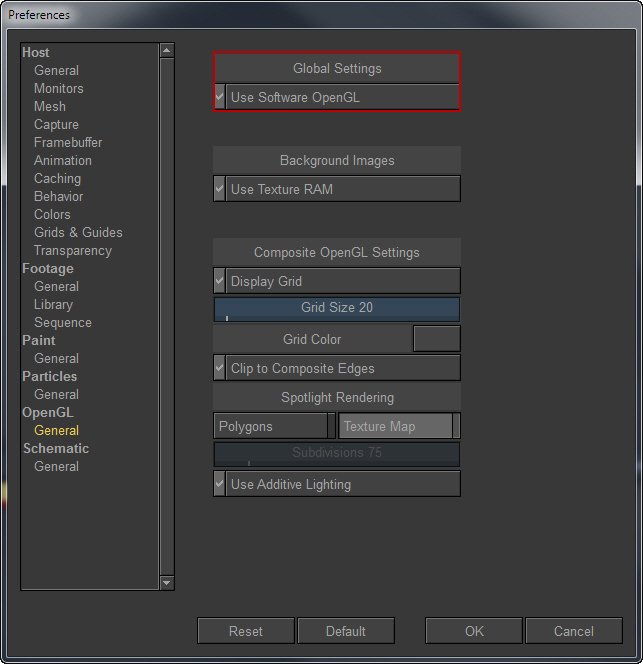Open the Animation preferences page
The height and width of the screenshot is (664, 643).
(63, 160)
